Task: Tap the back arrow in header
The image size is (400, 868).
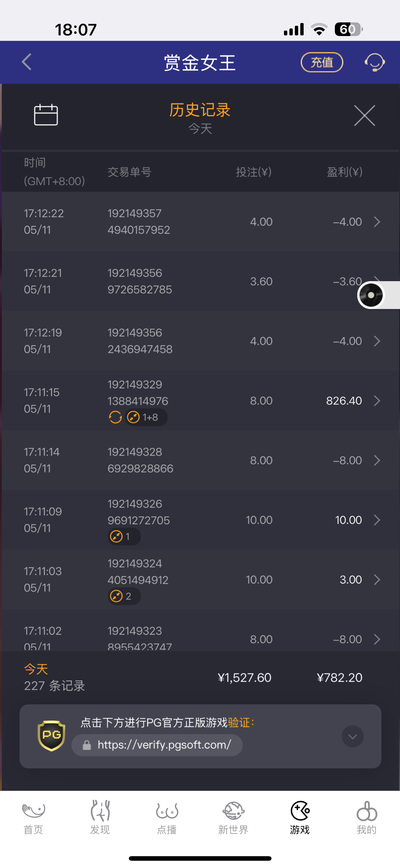Action: [x=27, y=62]
